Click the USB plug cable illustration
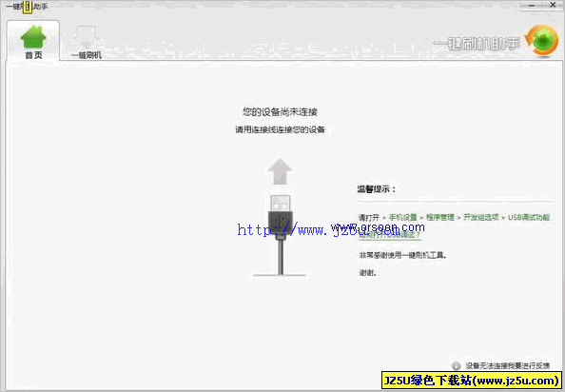The width and height of the screenshot is (565, 392). pos(280,236)
